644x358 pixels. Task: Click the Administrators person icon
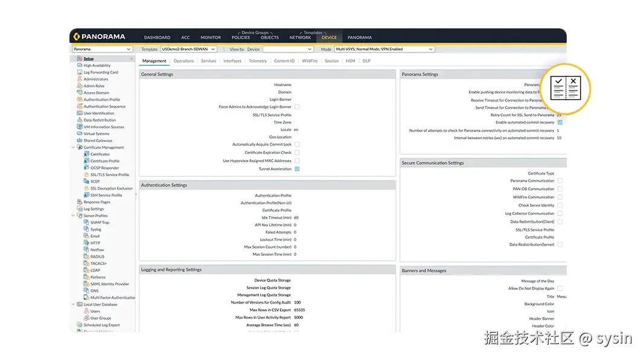[80, 79]
